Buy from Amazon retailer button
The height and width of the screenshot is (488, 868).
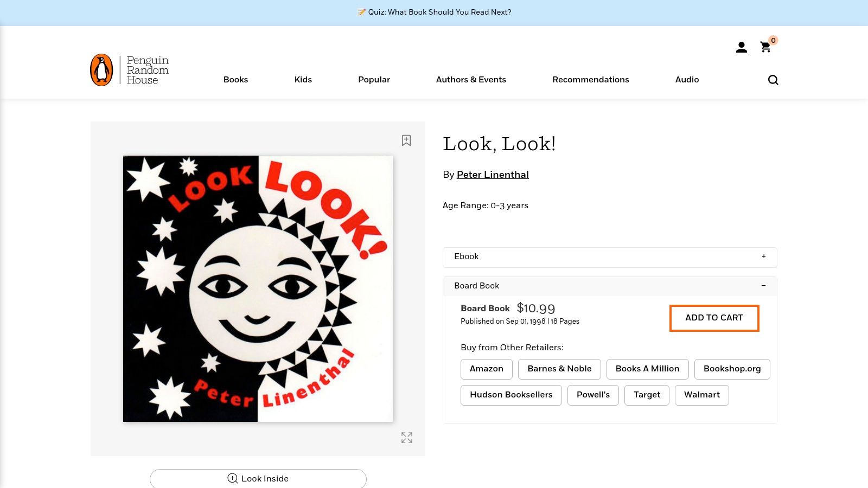[x=486, y=369]
